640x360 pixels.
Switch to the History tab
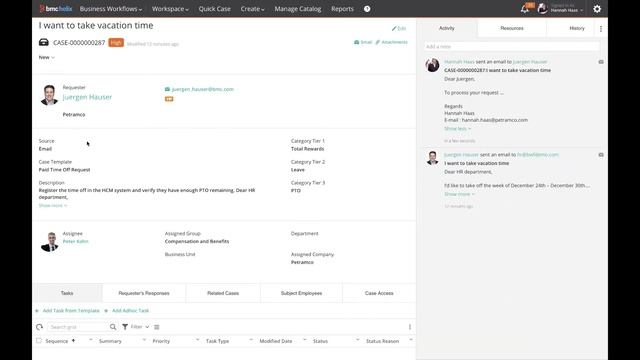[577, 28]
